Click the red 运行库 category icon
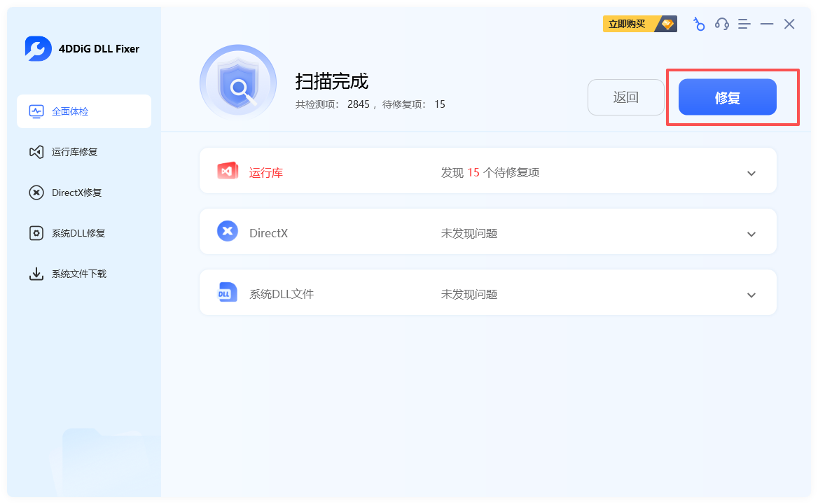The height and width of the screenshot is (504, 818). click(227, 170)
